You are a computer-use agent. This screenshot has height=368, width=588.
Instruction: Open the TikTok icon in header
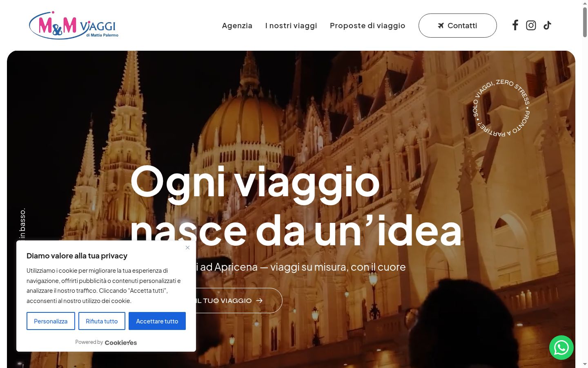547,25
